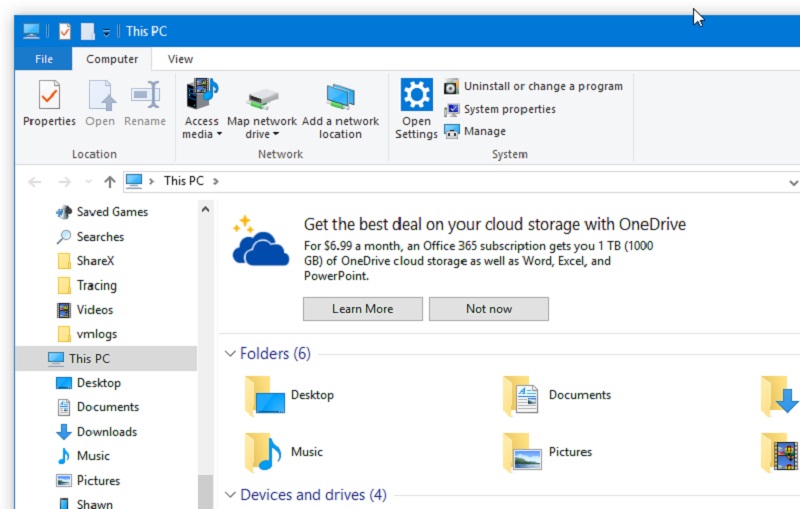Open address bar history dropdown
Viewport: 800px width, 509px height.
pyautogui.click(x=793, y=183)
